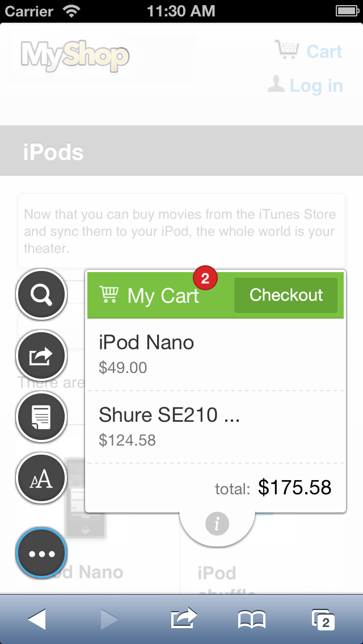Tap the iPods category heading
Screen dimensions: 363x644
point(53,152)
